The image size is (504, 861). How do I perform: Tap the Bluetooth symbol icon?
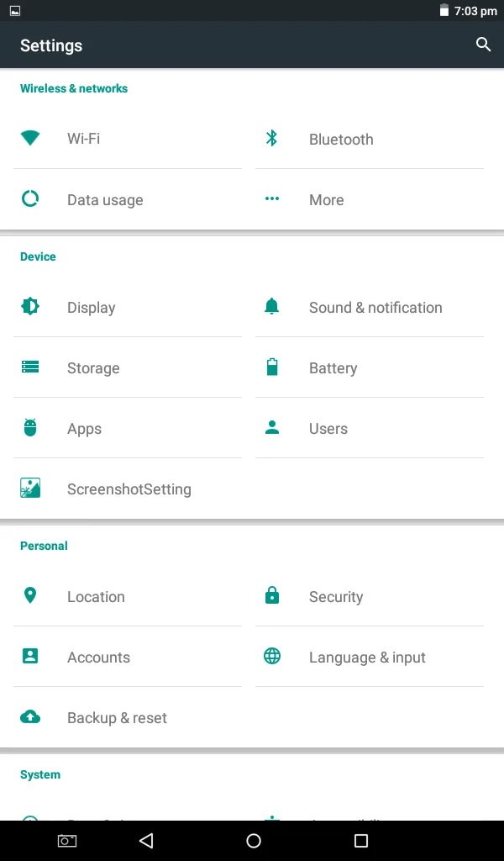[272, 139]
